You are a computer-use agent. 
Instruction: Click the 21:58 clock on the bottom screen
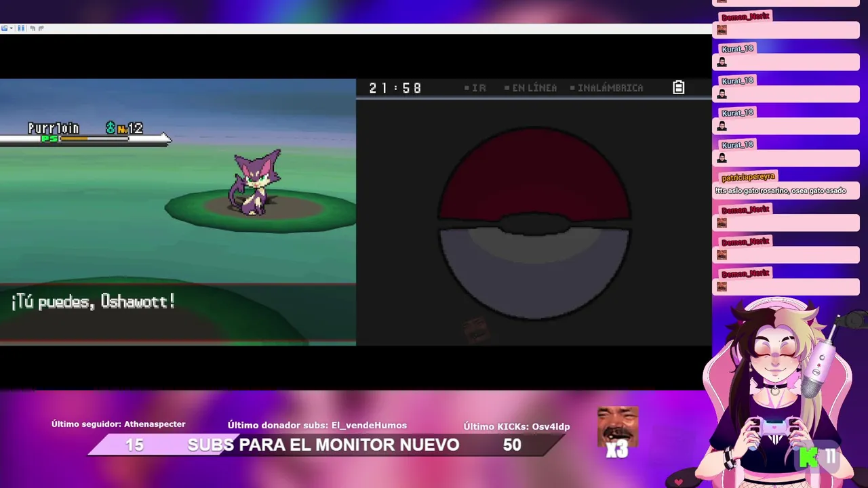click(x=395, y=88)
